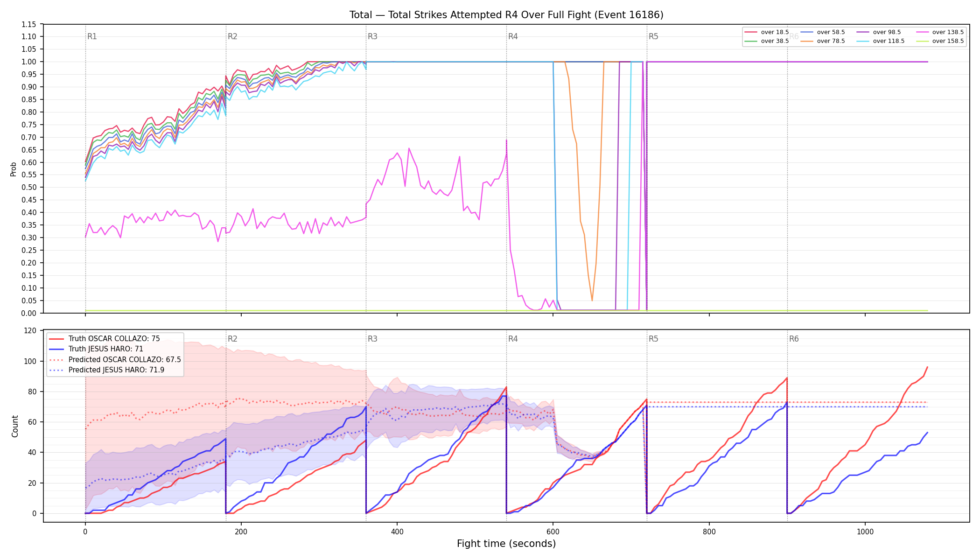Click the R5 round marker in the Count chart
The width and height of the screenshot is (980, 560).
pyautogui.click(x=653, y=339)
